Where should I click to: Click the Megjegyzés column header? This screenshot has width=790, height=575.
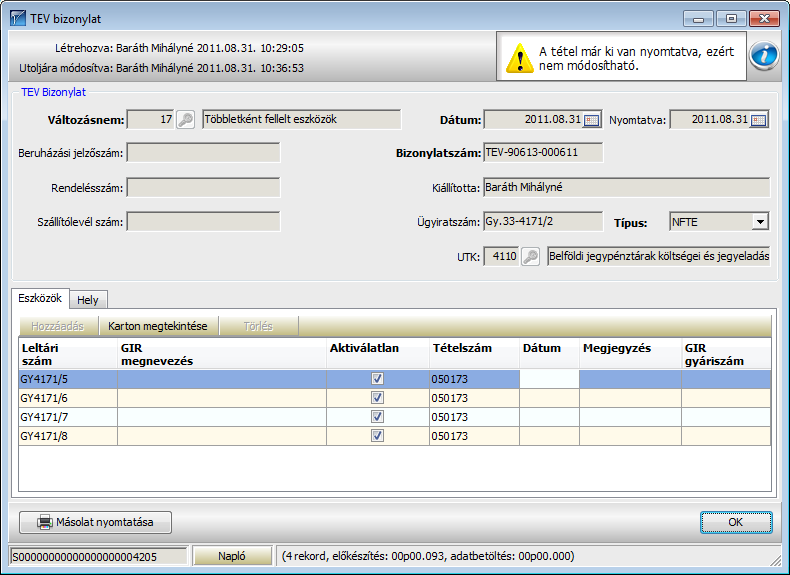pyautogui.click(x=630, y=354)
